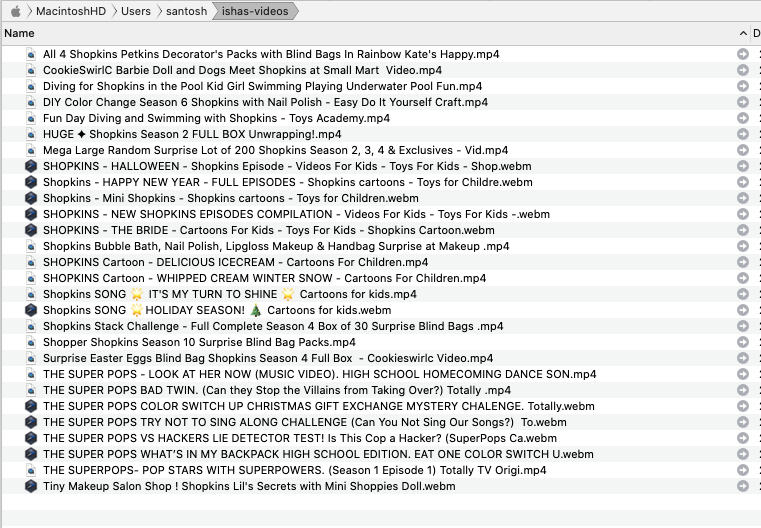Click arrow button for Mega Large Random Surprise row

743,150
